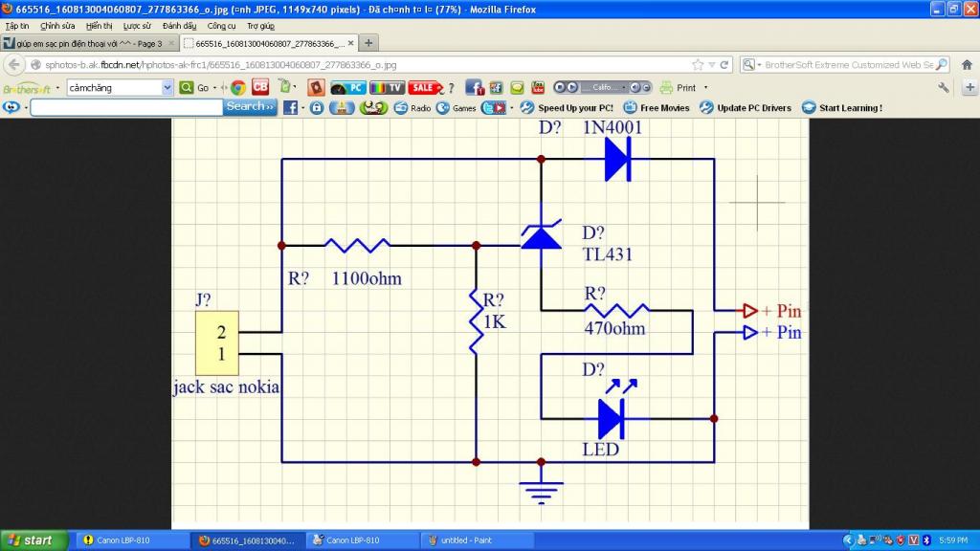The image size is (980, 551).
Task: Click the URL address bar
Action: 367,65
